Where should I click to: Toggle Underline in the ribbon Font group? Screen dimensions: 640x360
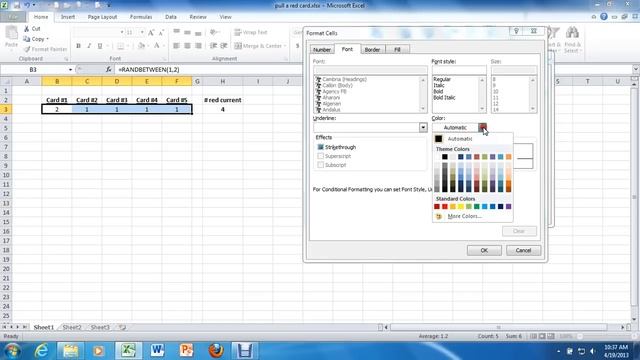click(100, 46)
